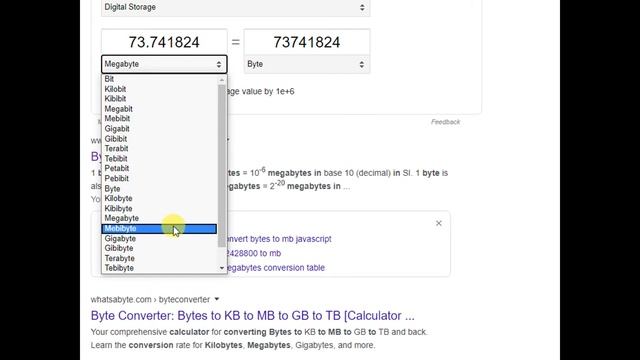The width and height of the screenshot is (640, 360).
Task: Close the related searches box
Action: (439, 223)
